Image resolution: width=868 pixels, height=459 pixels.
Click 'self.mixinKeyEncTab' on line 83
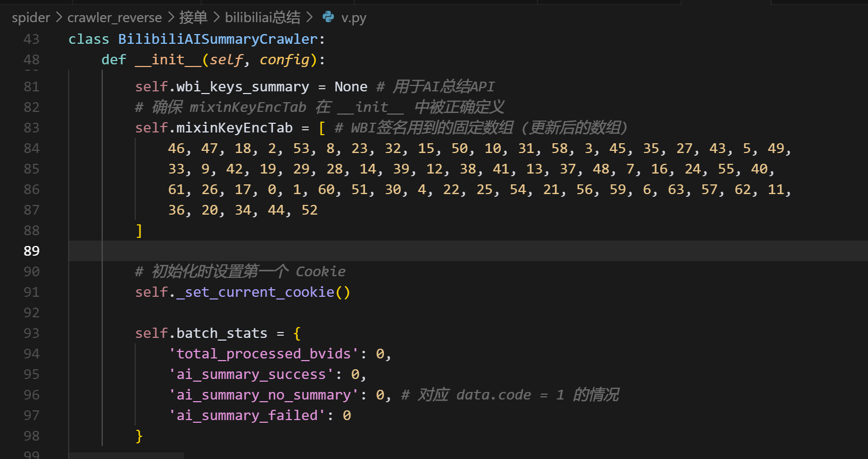[214, 128]
